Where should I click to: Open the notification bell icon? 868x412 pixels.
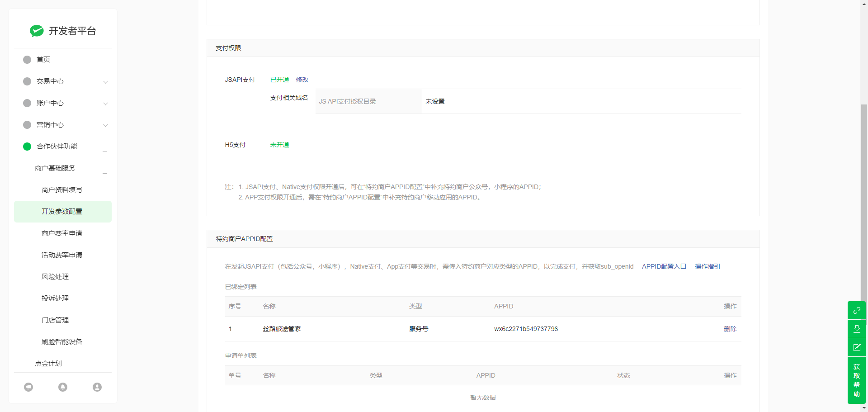pos(63,387)
